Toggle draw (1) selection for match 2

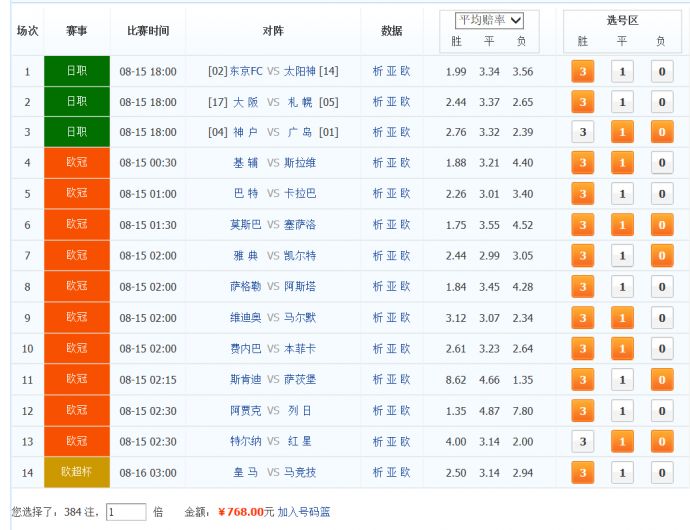pos(622,102)
